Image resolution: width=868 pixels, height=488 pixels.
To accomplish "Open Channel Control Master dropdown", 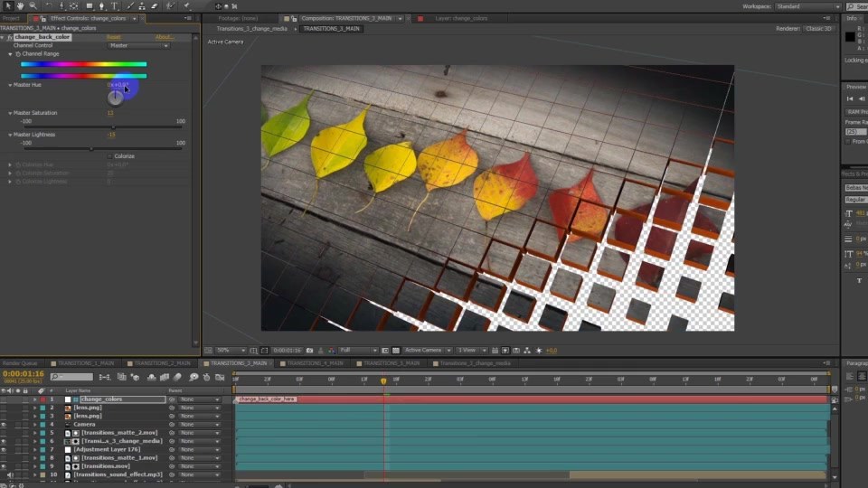I will coord(138,45).
